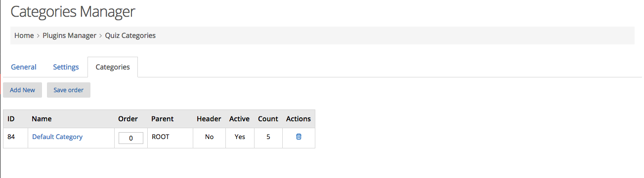Click the Actions column header
Screen dimensions: 644x178
(x=299, y=119)
